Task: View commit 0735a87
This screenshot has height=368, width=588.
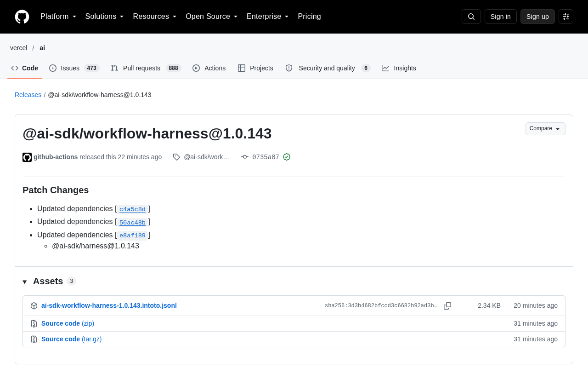Action: click(266, 157)
